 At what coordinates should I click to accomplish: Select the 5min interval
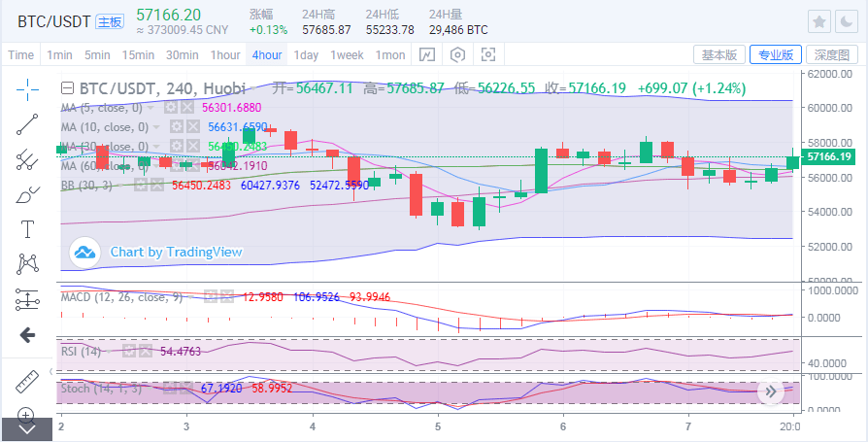coord(97,54)
